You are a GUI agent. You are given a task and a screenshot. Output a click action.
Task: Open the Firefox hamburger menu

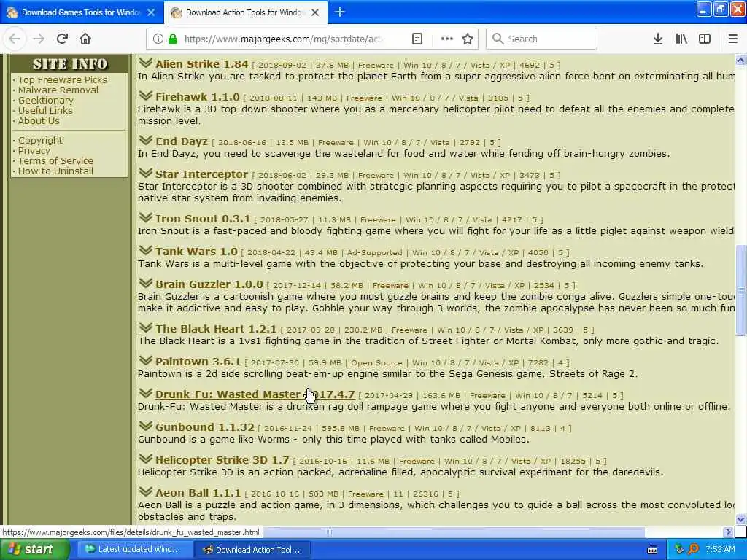pyautogui.click(x=733, y=39)
